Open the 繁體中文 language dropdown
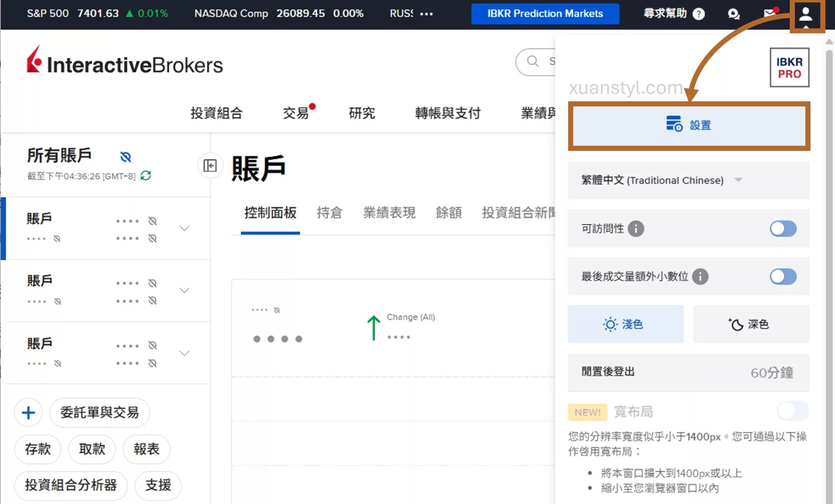The height and width of the screenshot is (504, 835). coord(688,180)
